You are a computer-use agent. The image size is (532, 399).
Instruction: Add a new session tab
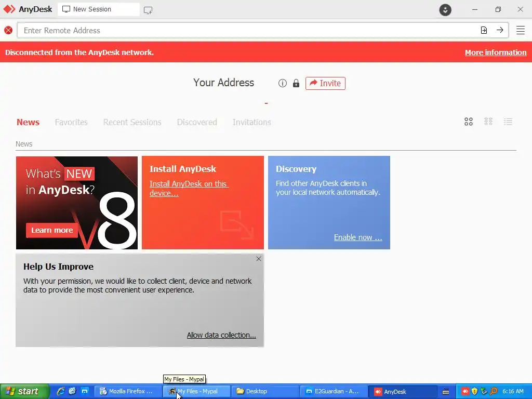[x=148, y=10]
